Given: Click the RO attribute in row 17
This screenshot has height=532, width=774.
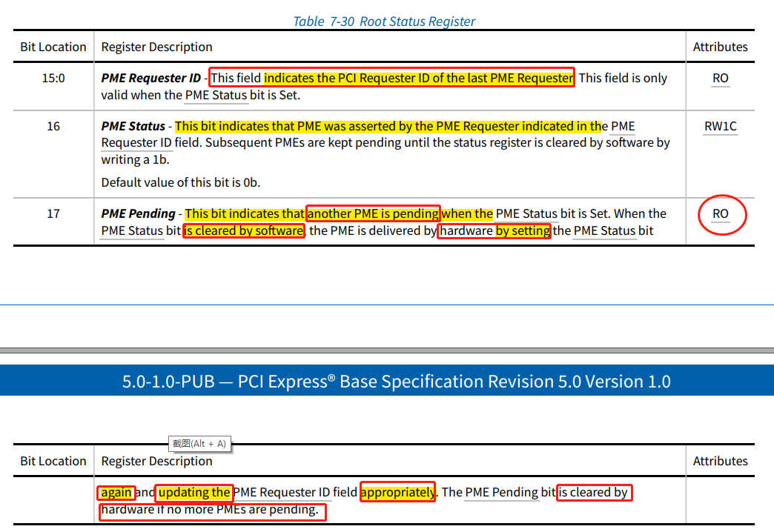Looking at the screenshot, I should coord(720,213).
